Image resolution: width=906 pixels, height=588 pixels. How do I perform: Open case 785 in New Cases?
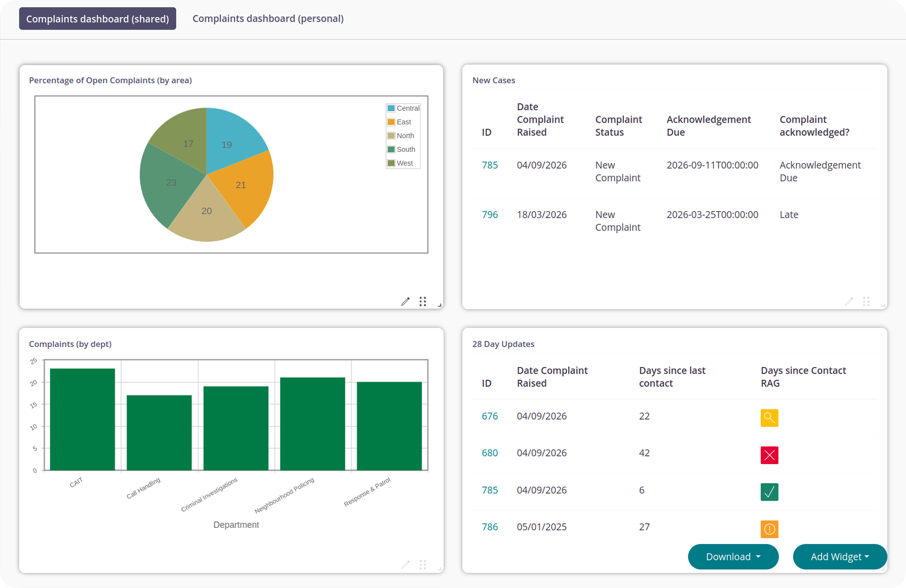[x=489, y=165]
